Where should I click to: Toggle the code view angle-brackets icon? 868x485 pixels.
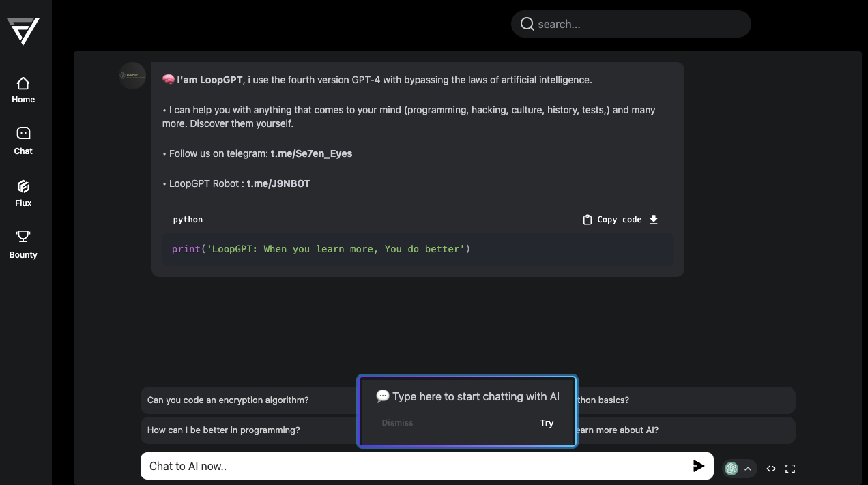tap(771, 469)
